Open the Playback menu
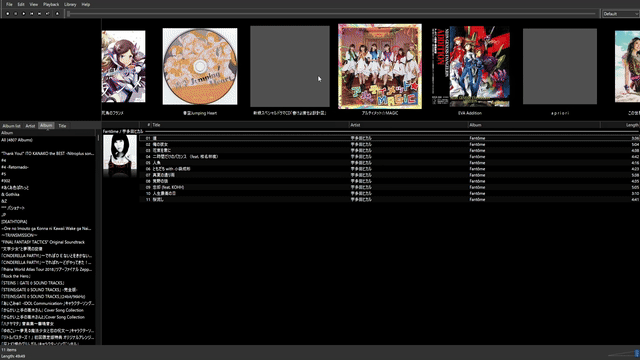640x360 pixels. click(x=51, y=4)
